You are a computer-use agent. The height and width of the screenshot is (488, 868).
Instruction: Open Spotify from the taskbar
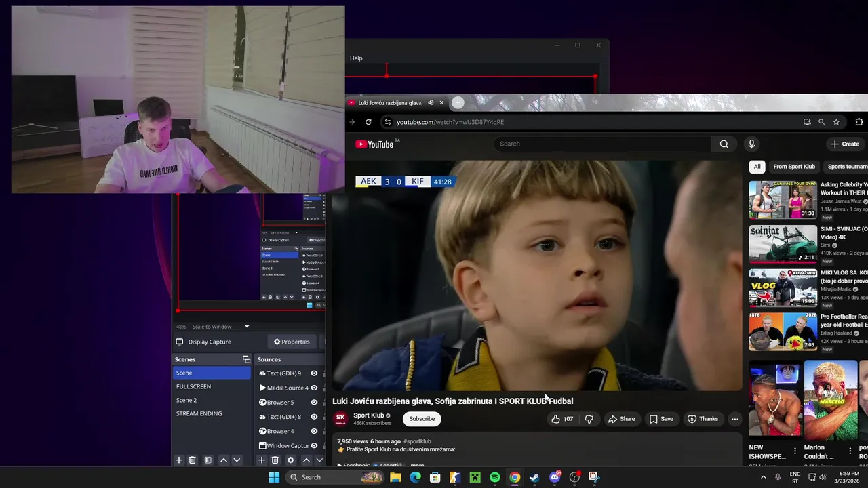(495, 477)
